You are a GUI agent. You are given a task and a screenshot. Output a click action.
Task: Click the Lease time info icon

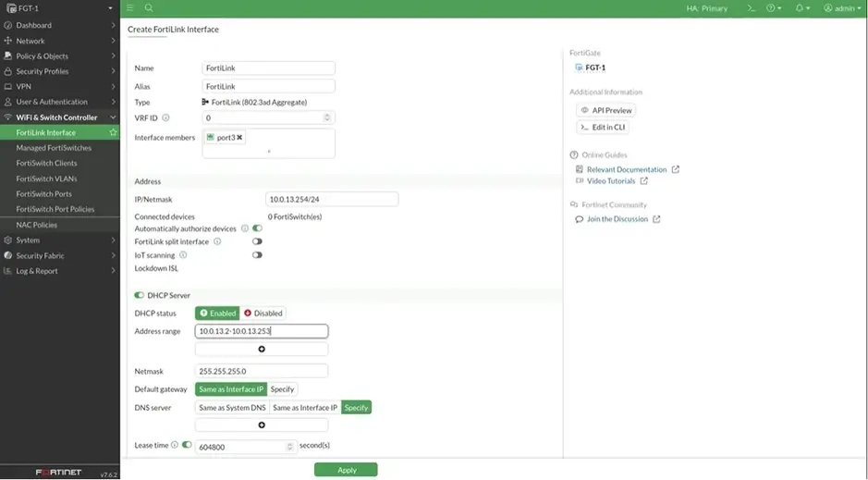[175, 445]
